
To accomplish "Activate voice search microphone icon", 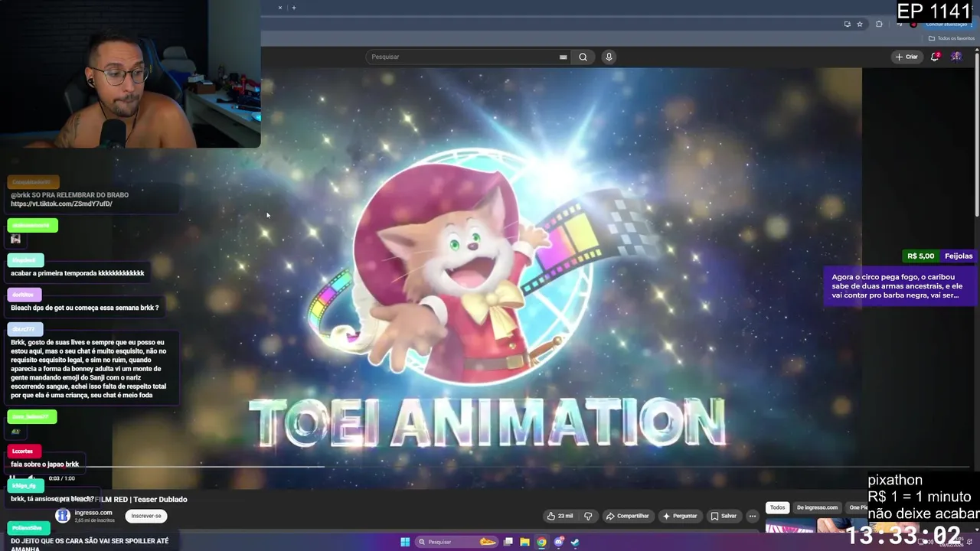I will [609, 57].
